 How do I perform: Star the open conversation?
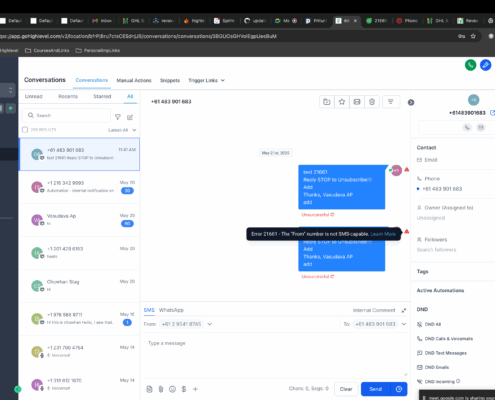(x=342, y=102)
